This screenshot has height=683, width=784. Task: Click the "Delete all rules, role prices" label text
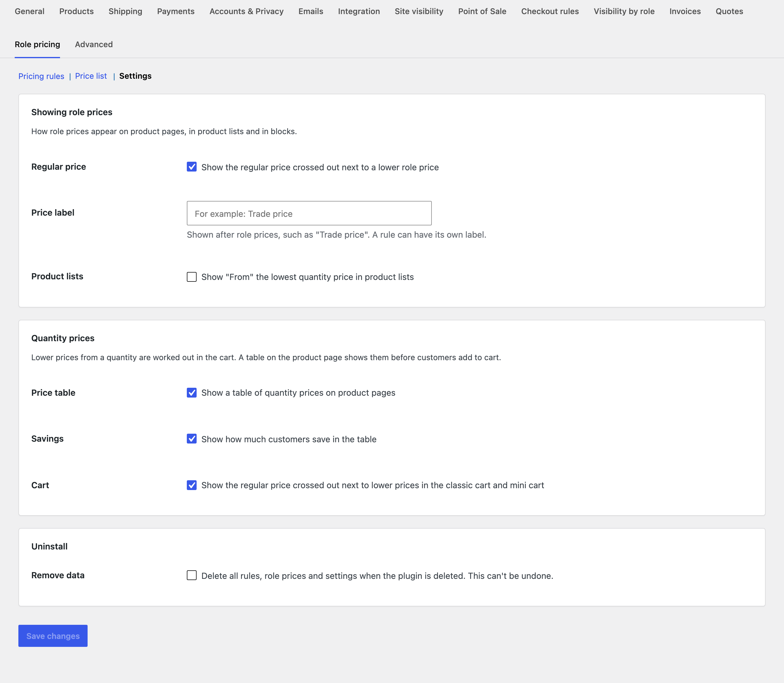pos(377,575)
